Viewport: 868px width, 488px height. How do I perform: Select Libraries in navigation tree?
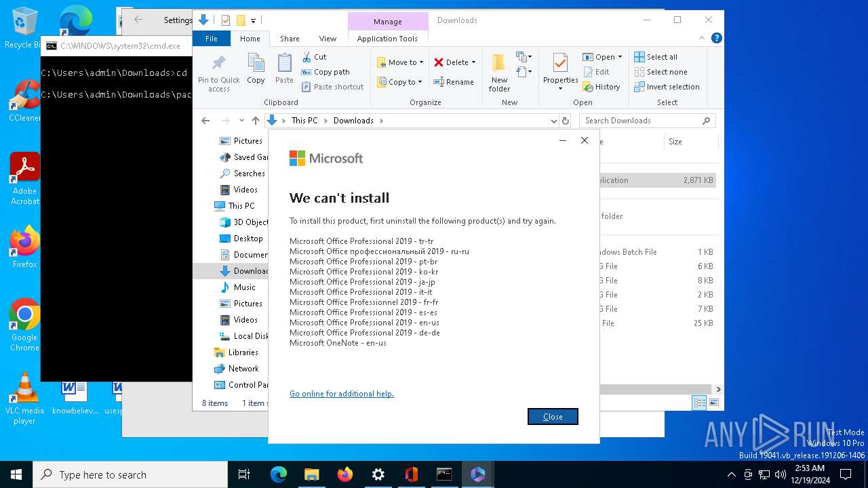236,352
